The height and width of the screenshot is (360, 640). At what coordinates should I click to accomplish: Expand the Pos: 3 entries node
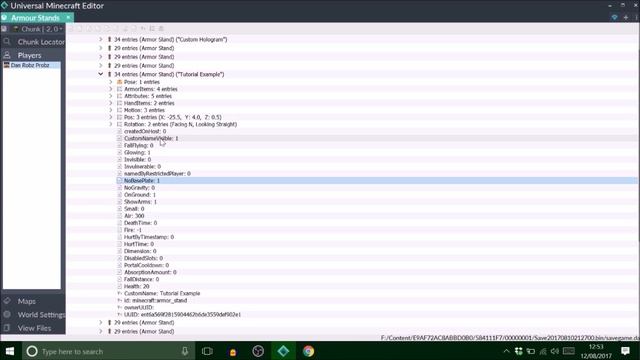point(111,117)
